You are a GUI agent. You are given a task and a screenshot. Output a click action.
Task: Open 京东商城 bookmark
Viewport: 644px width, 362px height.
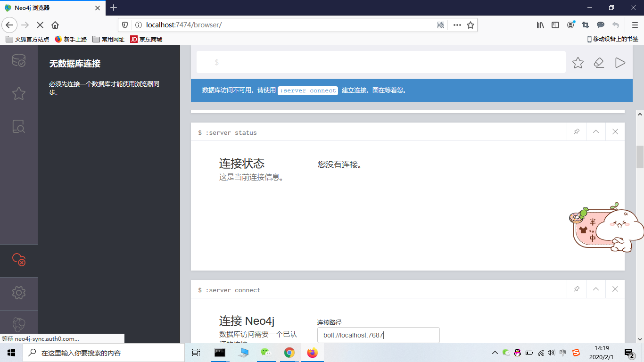(146, 40)
